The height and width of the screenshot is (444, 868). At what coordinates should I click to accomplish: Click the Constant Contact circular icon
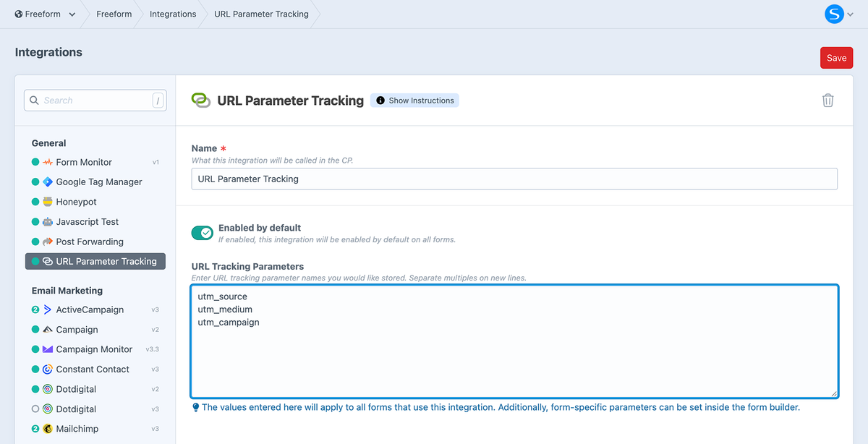48,370
